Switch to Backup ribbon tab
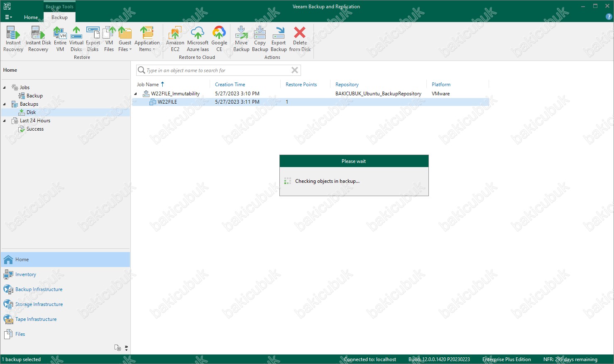This screenshot has width=614, height=364. point(59,17)
